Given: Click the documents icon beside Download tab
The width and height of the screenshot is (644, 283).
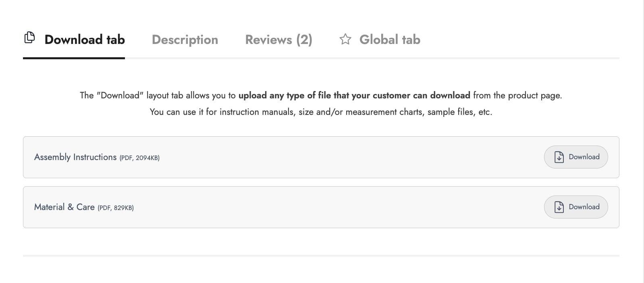Looking at the screenshot, I should 29,37.
